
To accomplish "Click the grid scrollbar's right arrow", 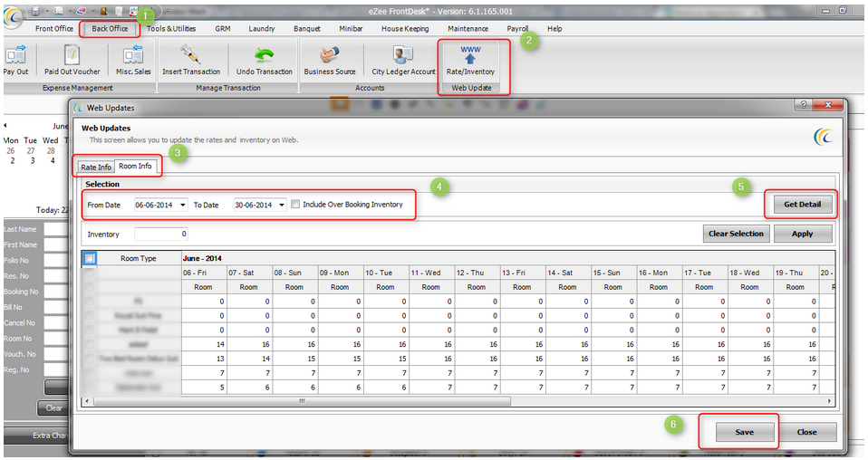I will point(829,401).
